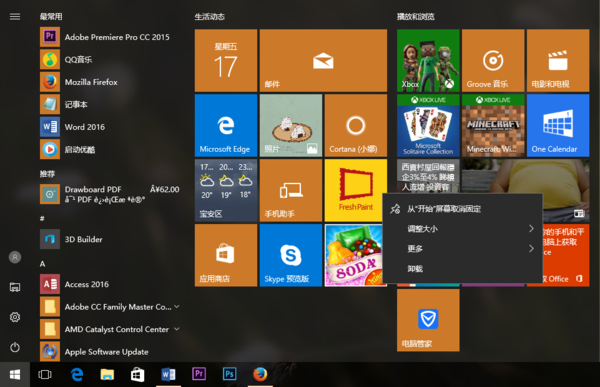Open the One Calendar tile

click(x=558, y=126)
